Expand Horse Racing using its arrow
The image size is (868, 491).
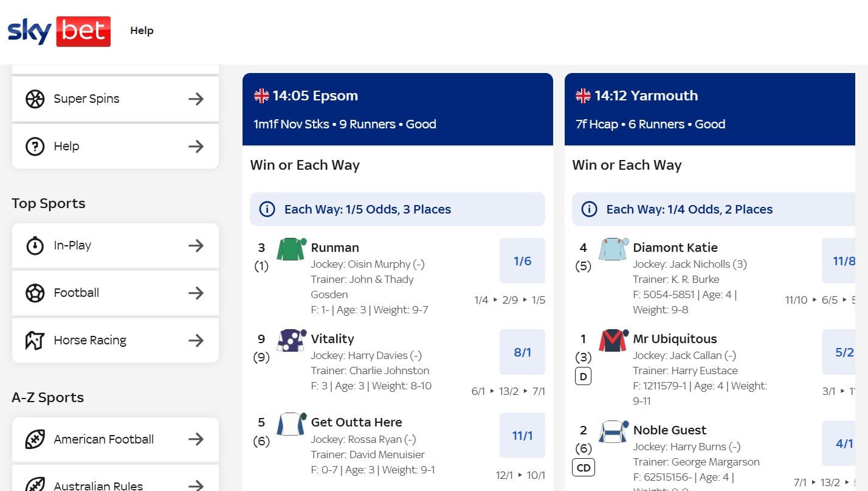coord(196,340)
